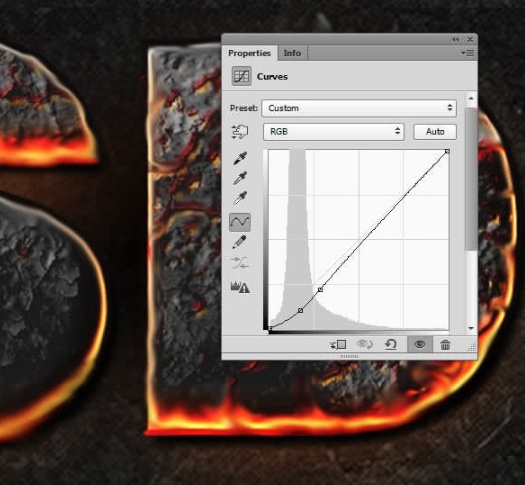Toggle Curves layer visibility eye

tap(420, 344)
